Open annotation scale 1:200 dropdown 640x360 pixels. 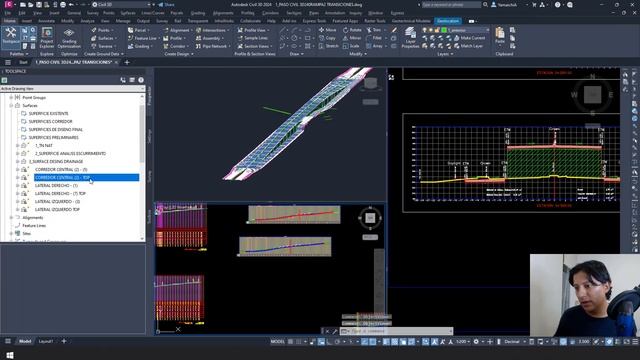click(462, 342)
